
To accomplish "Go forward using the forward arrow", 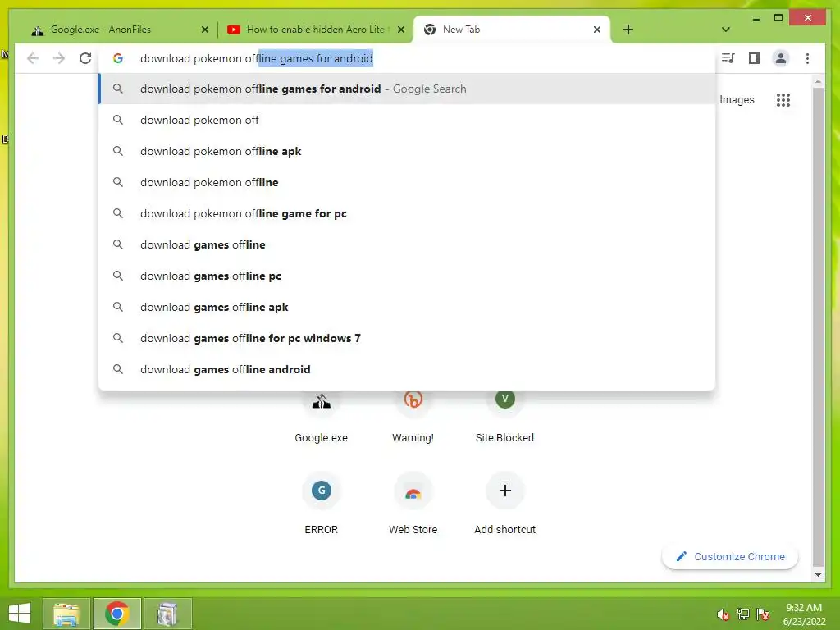I will click(59, 58).
